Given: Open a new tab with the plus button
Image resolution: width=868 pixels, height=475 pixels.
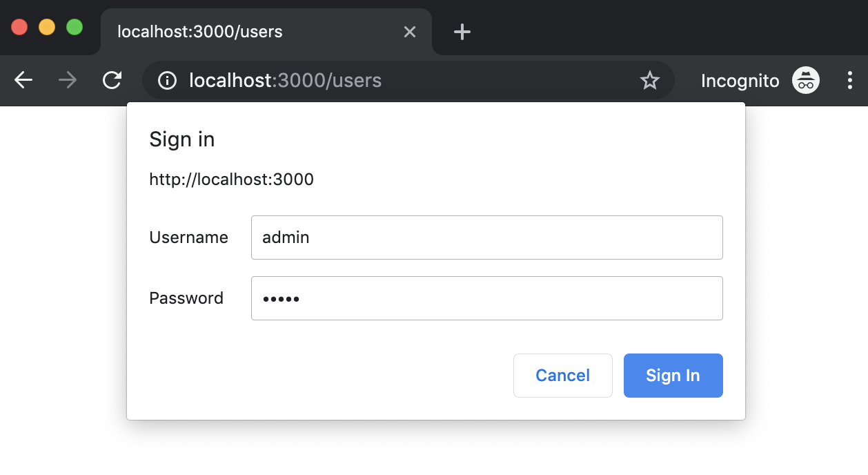Looking at the screenshot, I should click(x=462, y=32).
